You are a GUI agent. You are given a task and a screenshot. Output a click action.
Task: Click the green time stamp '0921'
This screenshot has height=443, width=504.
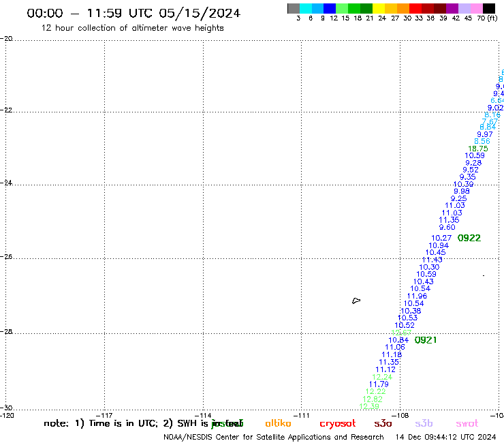[426, 340]
